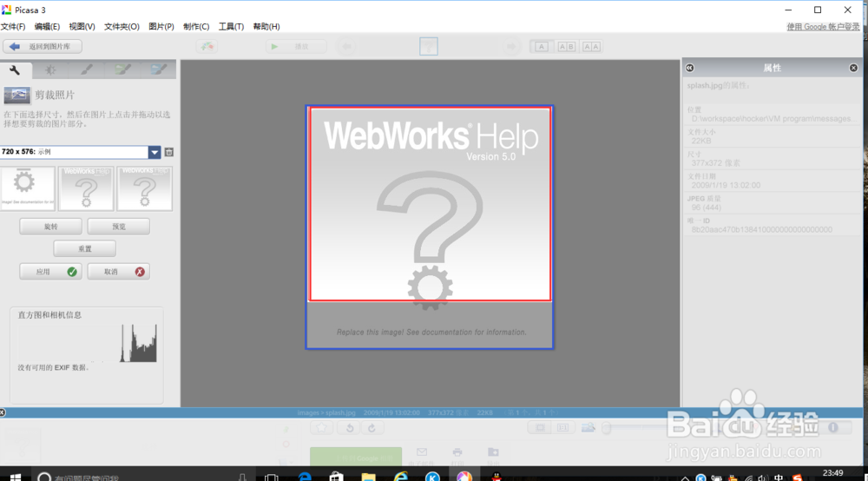Click the 720 x 576 size field
Viewport: 868px width, 481px height.
[74, 152]
